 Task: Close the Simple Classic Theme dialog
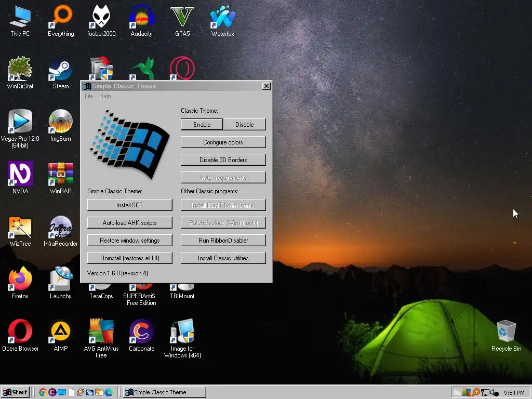click(x=267, y=86)
